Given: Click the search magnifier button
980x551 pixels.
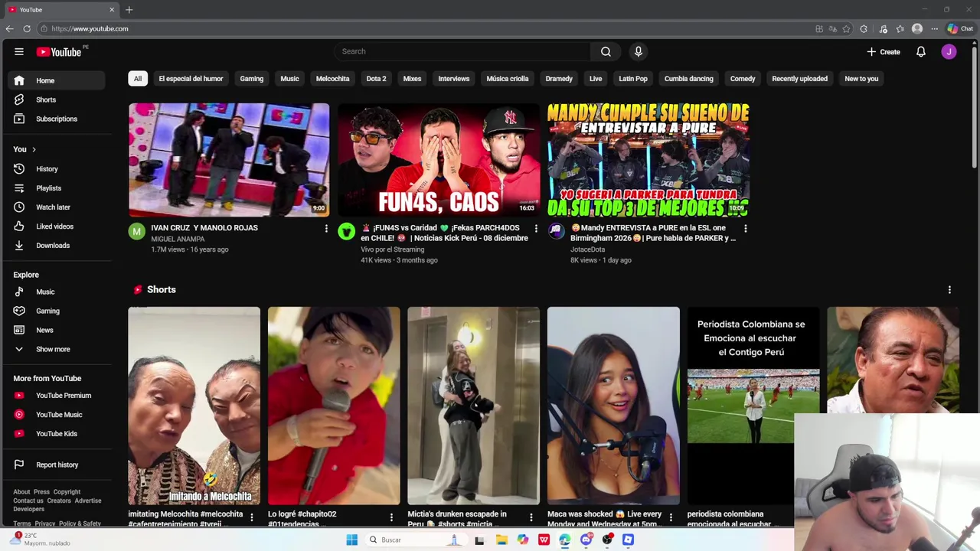Looking at the screenshot, I should click(x=606, y=51).
